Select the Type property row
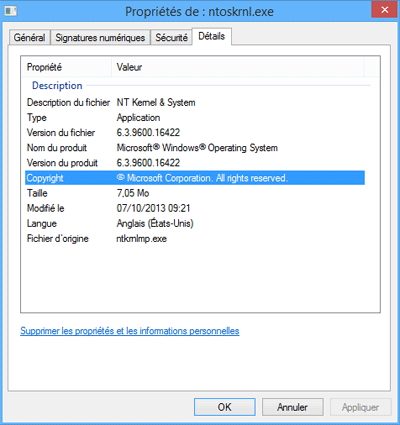The width and height of the screenshot is (400, 425). (195, 117)
